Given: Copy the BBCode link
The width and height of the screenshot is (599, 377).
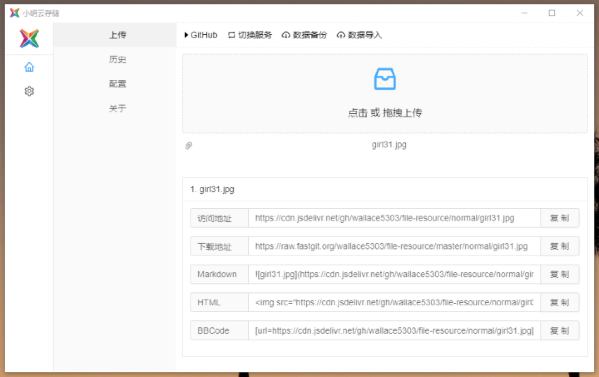Looking at the screenshot, I should pyautogui.click(x=560, y=331).
